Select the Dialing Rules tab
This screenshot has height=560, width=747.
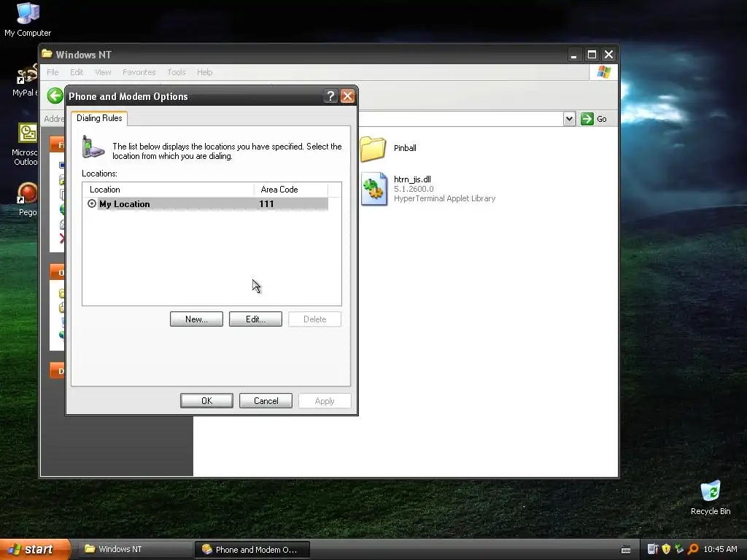click(x=99, y=118)
